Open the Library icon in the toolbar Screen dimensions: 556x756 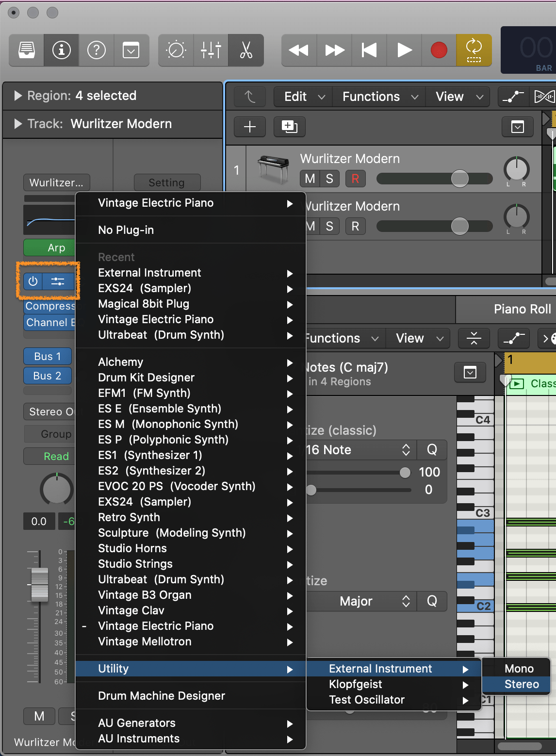point(27,50)
